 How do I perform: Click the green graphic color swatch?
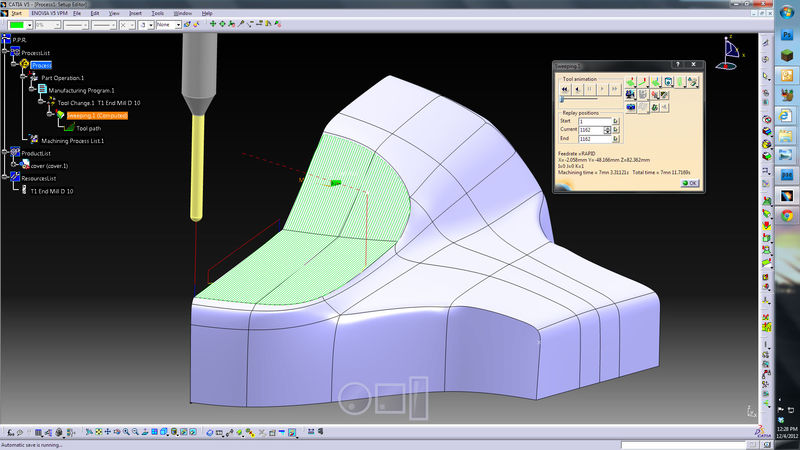pos(17,25)
